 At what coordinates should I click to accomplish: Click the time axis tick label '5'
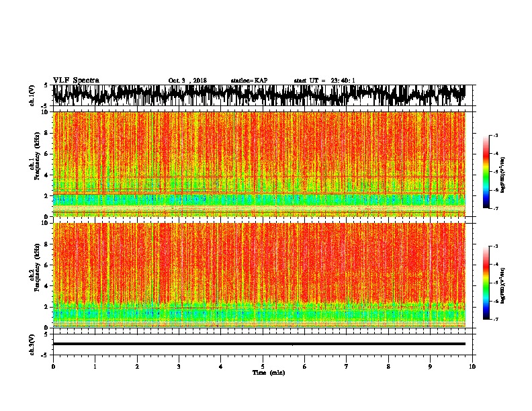[x=263, y=366]
